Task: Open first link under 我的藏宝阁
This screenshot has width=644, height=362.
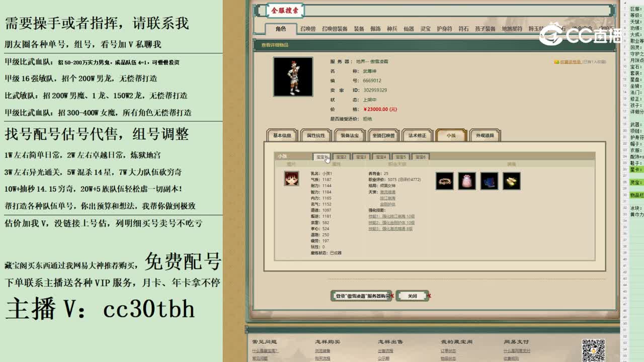Action: point(448,351)
